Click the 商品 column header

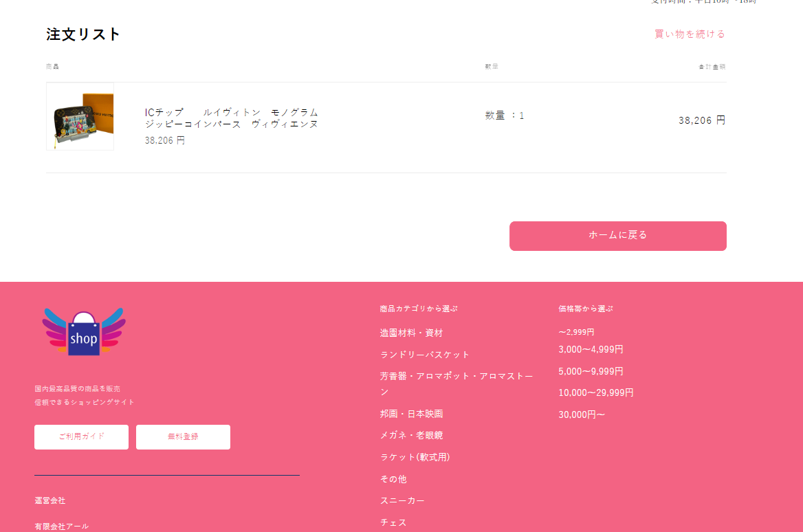[52, 67]
